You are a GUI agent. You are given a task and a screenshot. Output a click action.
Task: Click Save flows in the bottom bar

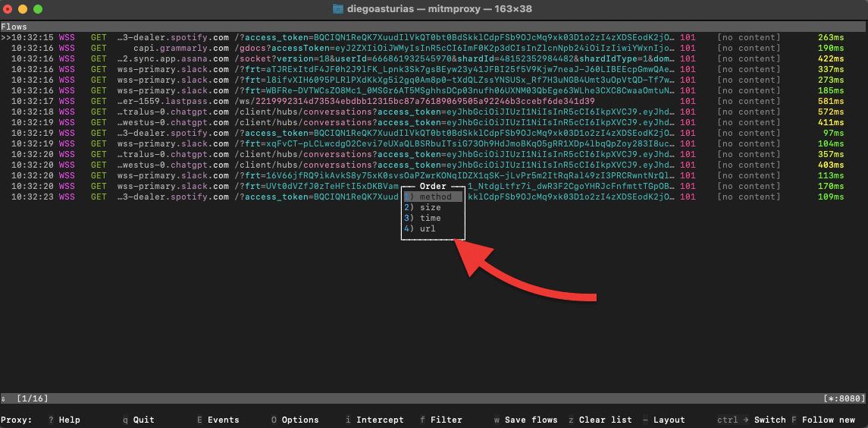pos(526,420)
